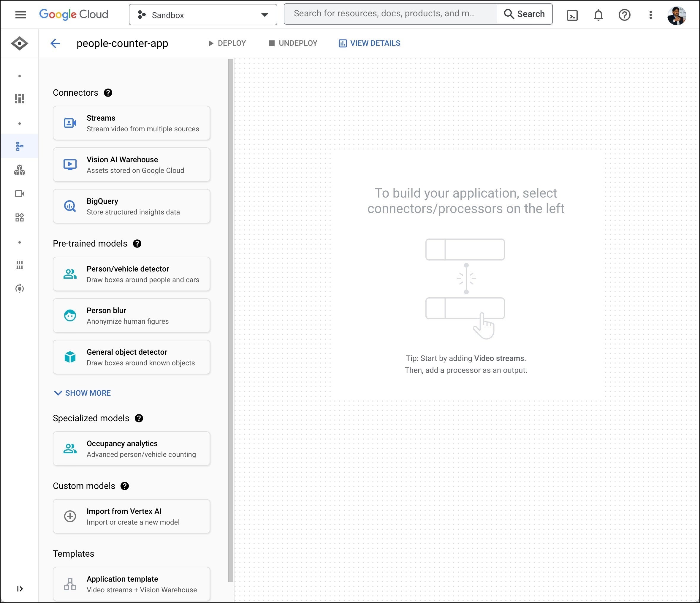This screenshot has width=700, height=603.
Task: Click the Import from Vertex AI plus icon
Action: [x=70, y=516]
